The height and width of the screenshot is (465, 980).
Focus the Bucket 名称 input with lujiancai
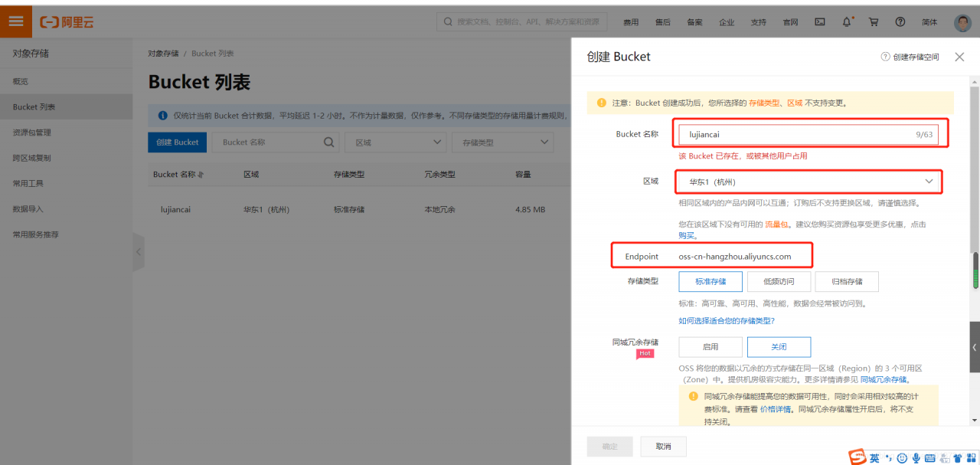(808, 134)
